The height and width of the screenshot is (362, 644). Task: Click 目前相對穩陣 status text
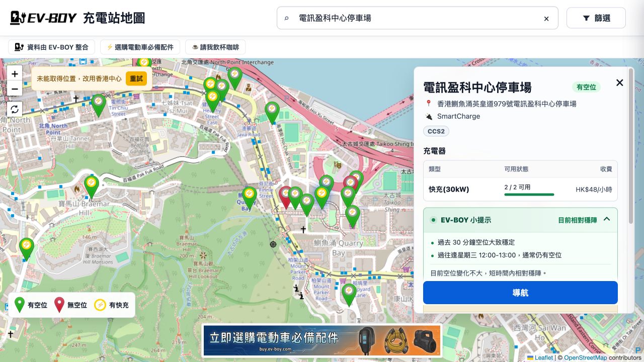click(578, 220)
